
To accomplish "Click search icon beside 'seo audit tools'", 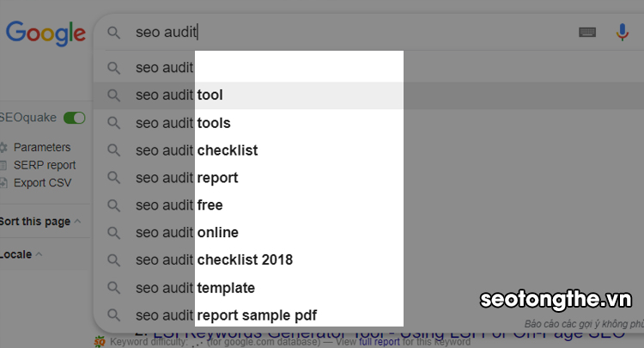I will pos(113,123).
